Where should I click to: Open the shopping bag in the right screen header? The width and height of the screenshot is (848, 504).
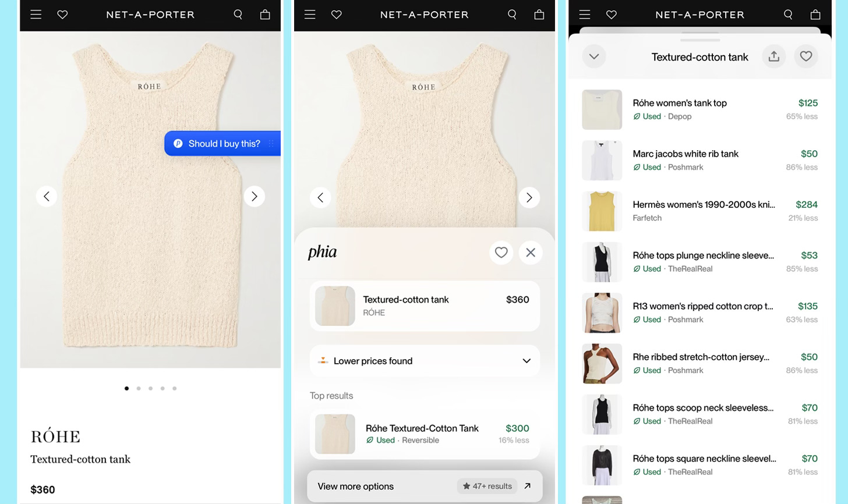[x=815, y=15]
